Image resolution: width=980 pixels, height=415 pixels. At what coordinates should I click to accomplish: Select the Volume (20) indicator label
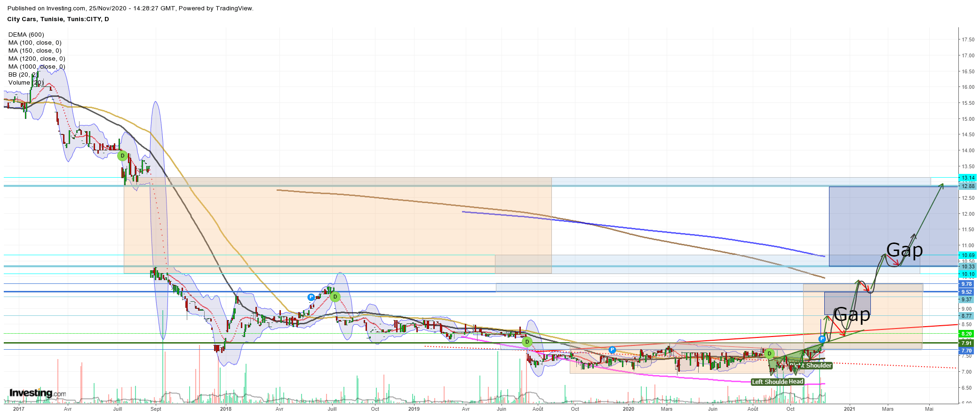(x=26, y=83)
